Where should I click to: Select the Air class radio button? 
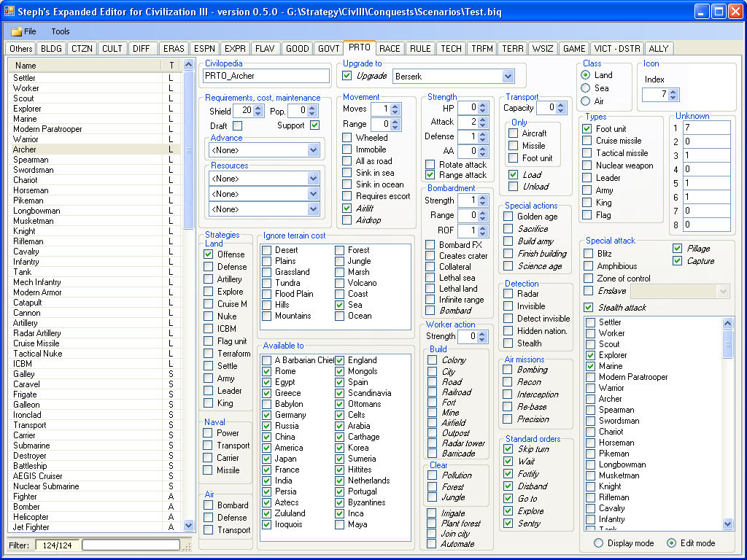point(586,101)
